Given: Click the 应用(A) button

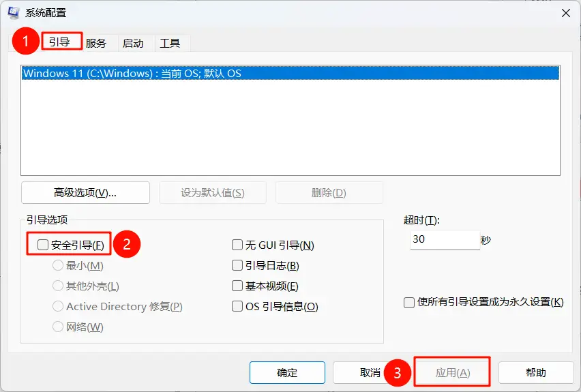Looking at the screenshot, I should [453, 373].
